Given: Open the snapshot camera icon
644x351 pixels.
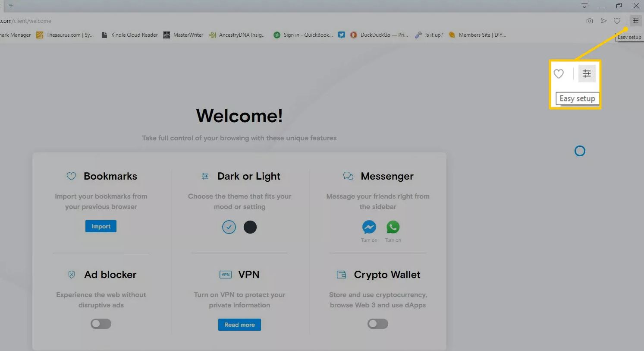Looking at the screenshot, I should [x=590, y=21].
